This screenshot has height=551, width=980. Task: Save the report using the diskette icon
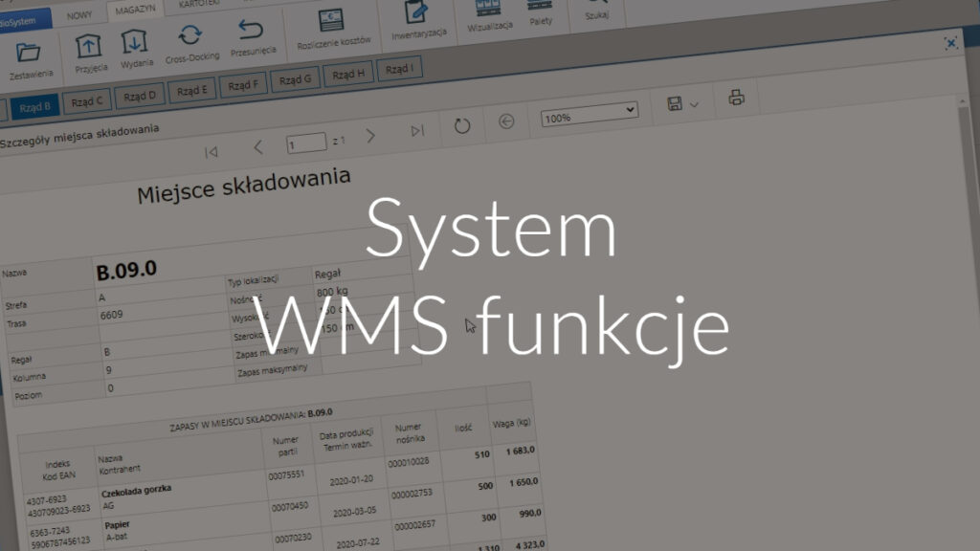coord(675,103)
